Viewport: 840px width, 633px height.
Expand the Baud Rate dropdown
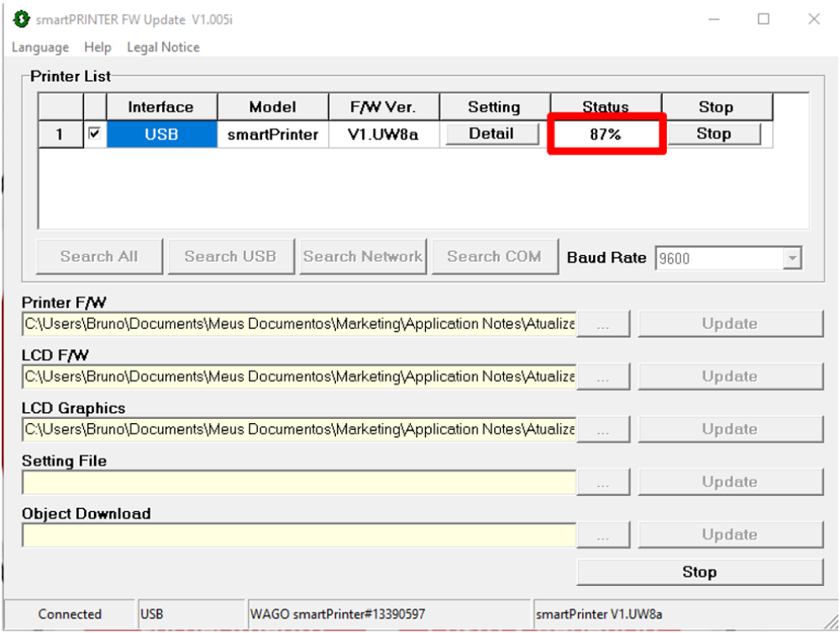pyautogui.click(x=791, y=259)
